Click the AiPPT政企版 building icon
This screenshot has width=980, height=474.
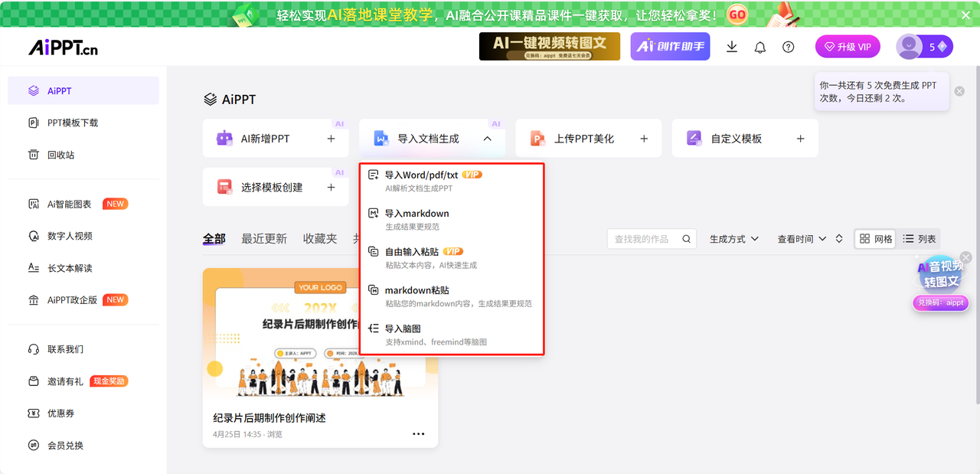tap(33, 300)
